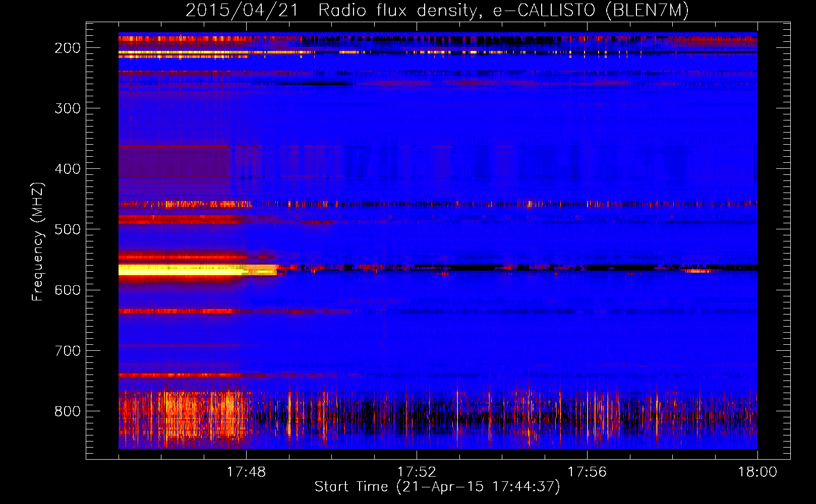Click the 400 frequency tick label

[68, 169]
